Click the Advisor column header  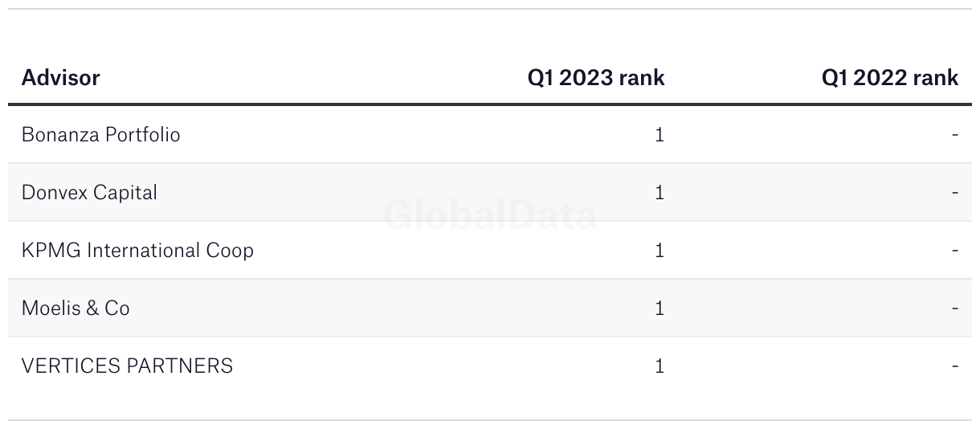(x=61, y=78)
